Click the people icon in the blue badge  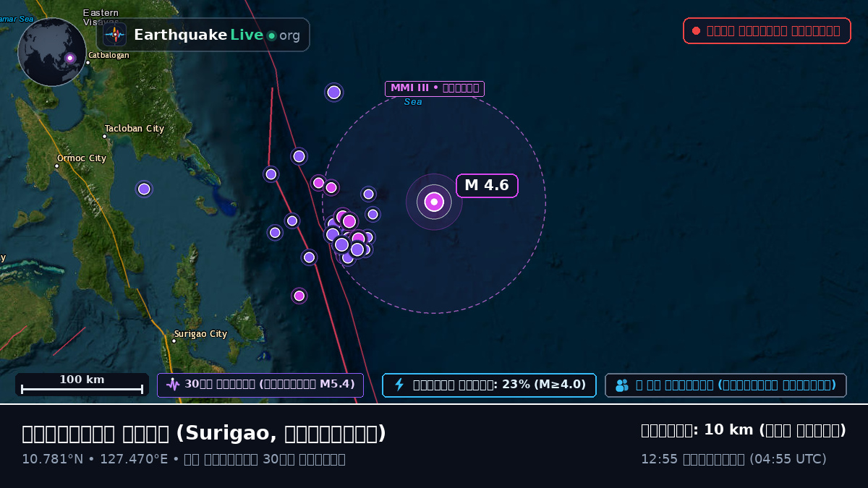tap(622, 385)
